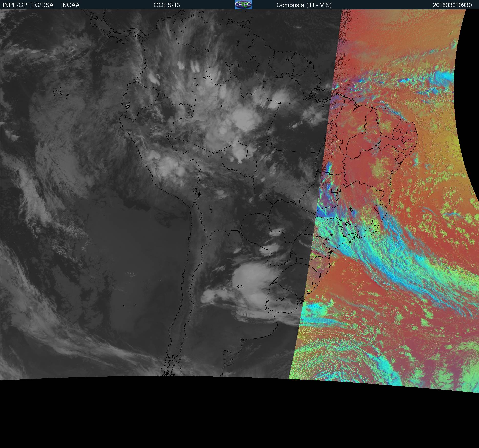Screen dimensions: 479x448
Task: Click the Composta (IR - VIS) title
Action: pos(304,5)
